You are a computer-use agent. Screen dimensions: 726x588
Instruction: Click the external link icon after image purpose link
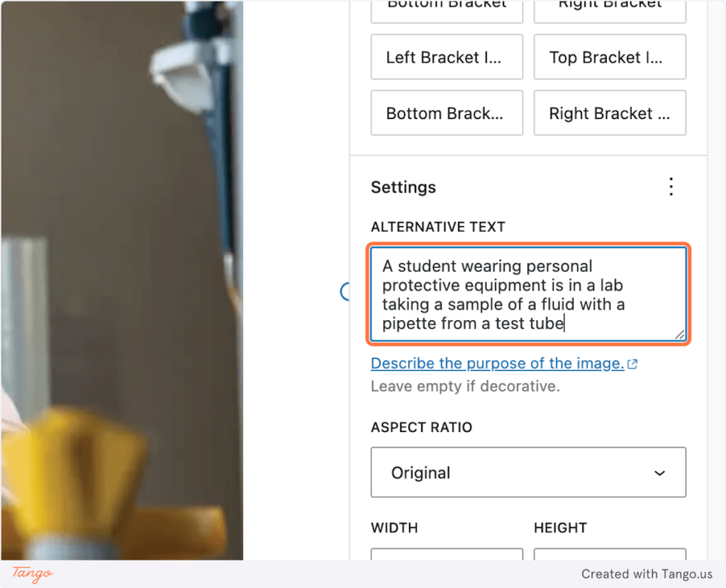pos(632,364)
